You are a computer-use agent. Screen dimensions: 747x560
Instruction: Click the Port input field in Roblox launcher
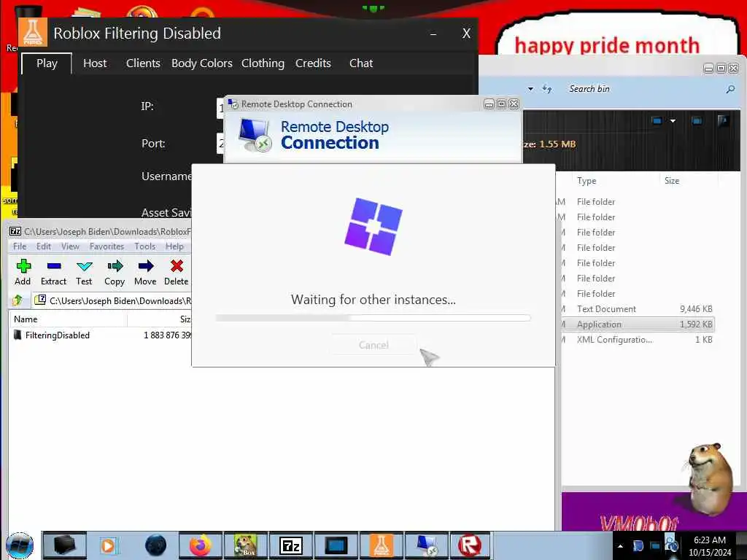220,144
